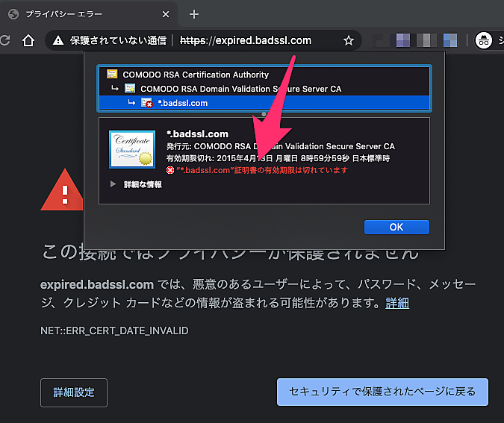Open a new tab with the plus button
Image resolution: width=504 pixels, height=423 pixels.
[x=194, y=14]
